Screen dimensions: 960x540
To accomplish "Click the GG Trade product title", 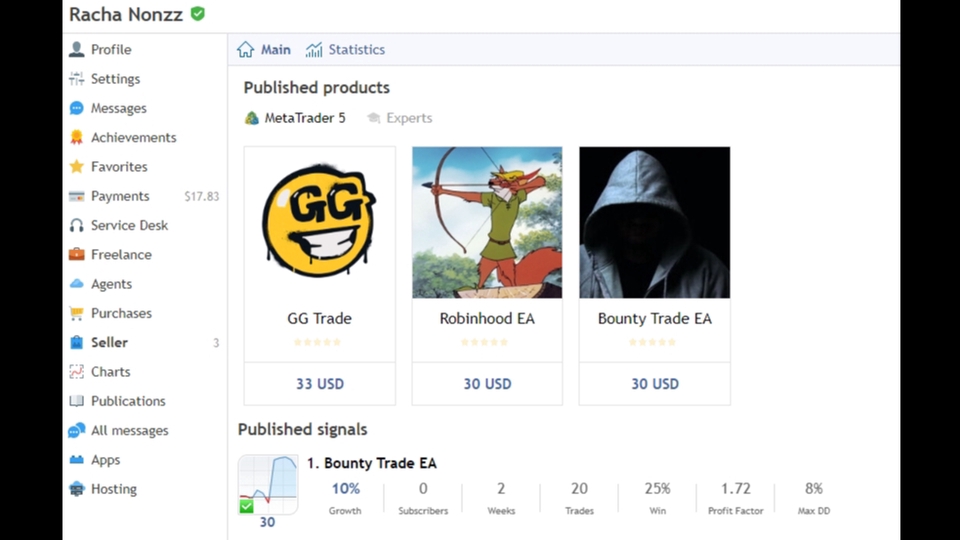I will point(320,318).
